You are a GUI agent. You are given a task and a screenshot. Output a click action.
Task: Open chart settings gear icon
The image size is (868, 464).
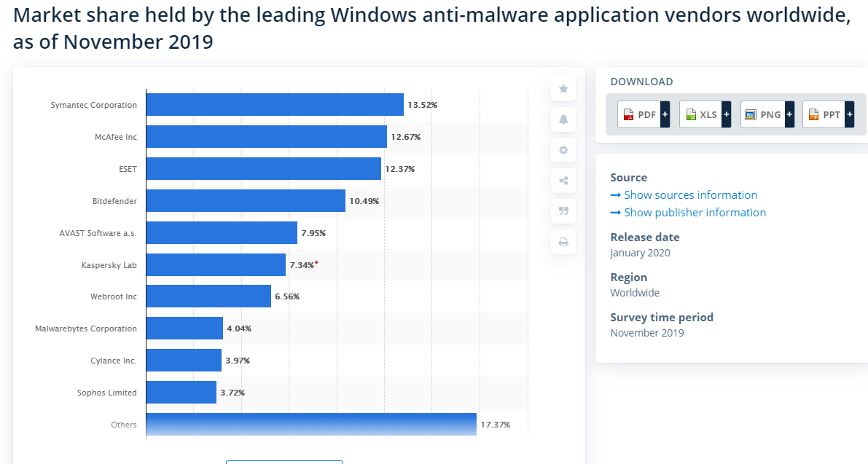point(563,150)
